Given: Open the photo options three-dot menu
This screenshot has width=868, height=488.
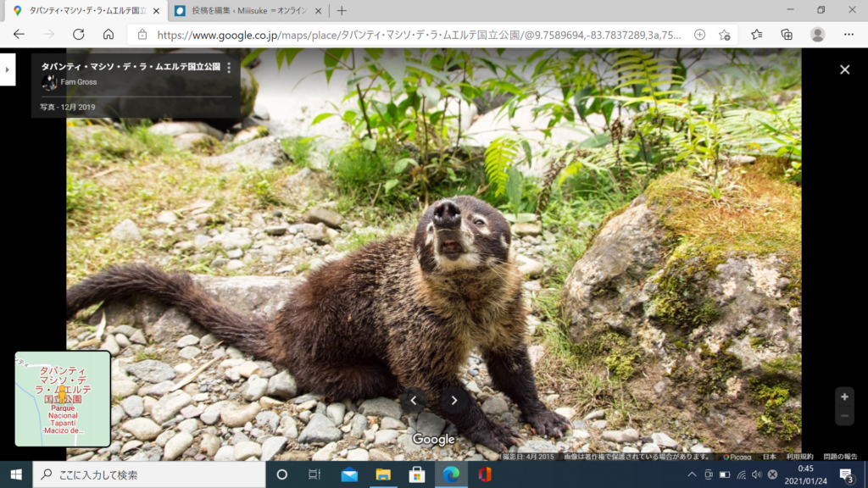Looking at the screenshot, I should pyautogui.click(x=229, y=68).
